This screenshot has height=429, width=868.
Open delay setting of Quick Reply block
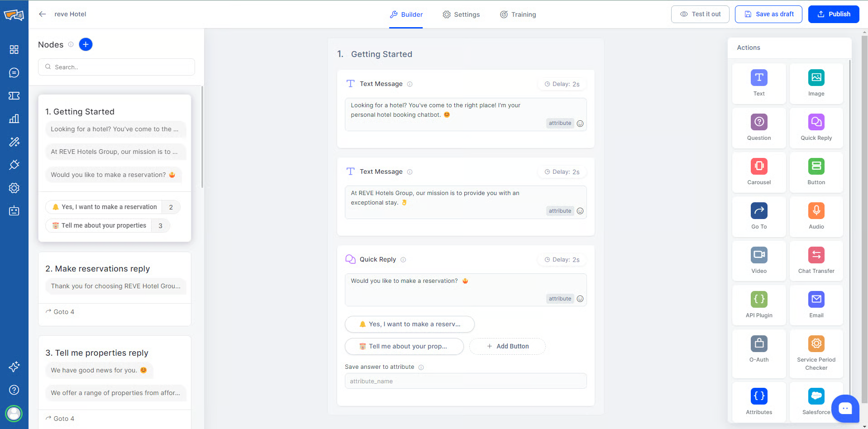(562, 260)
